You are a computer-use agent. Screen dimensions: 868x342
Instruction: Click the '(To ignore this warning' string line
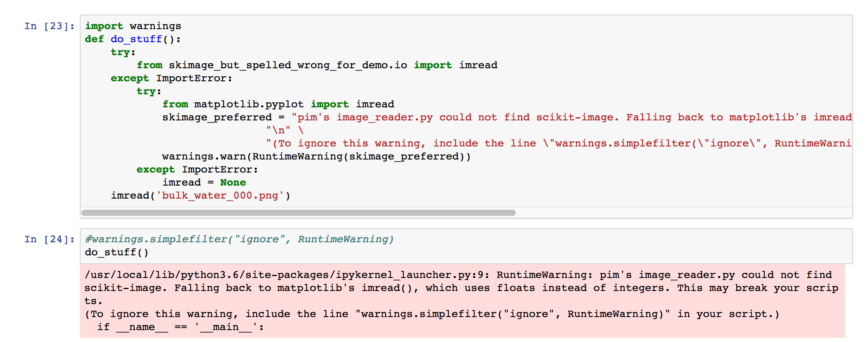click(x=559, y=143)
